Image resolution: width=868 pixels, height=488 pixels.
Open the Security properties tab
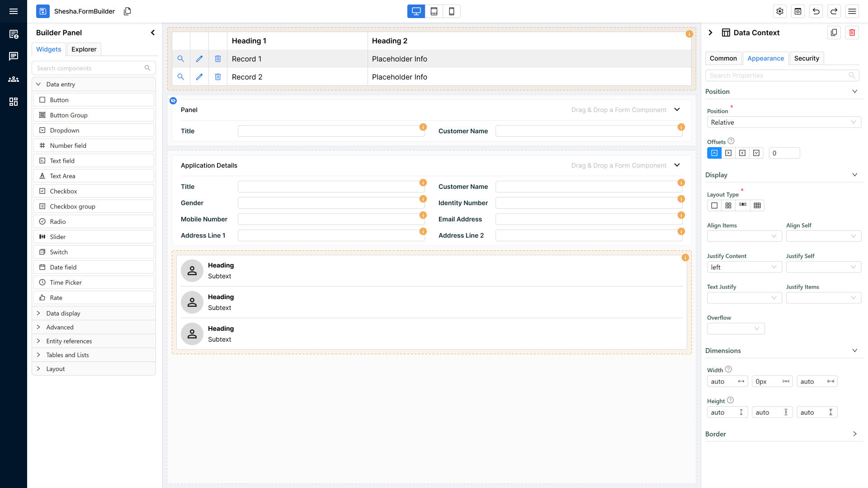click(x=806, y=58)
